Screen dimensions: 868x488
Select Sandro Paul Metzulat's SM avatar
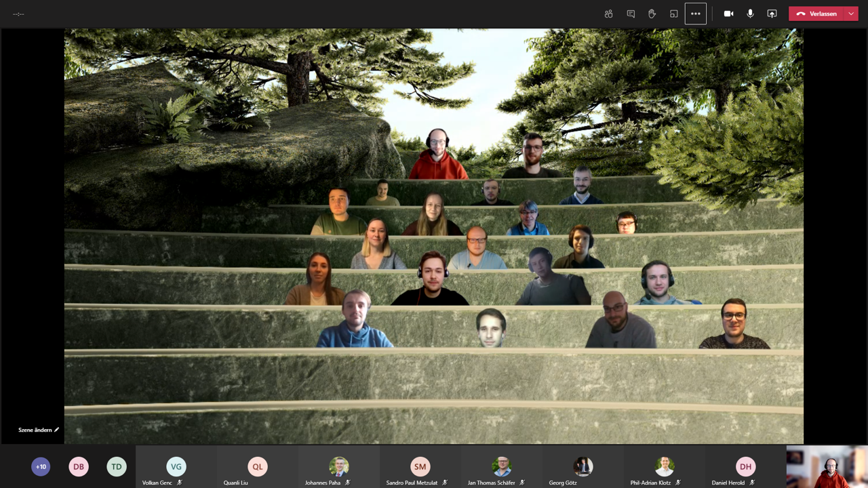tap(420, 466)
